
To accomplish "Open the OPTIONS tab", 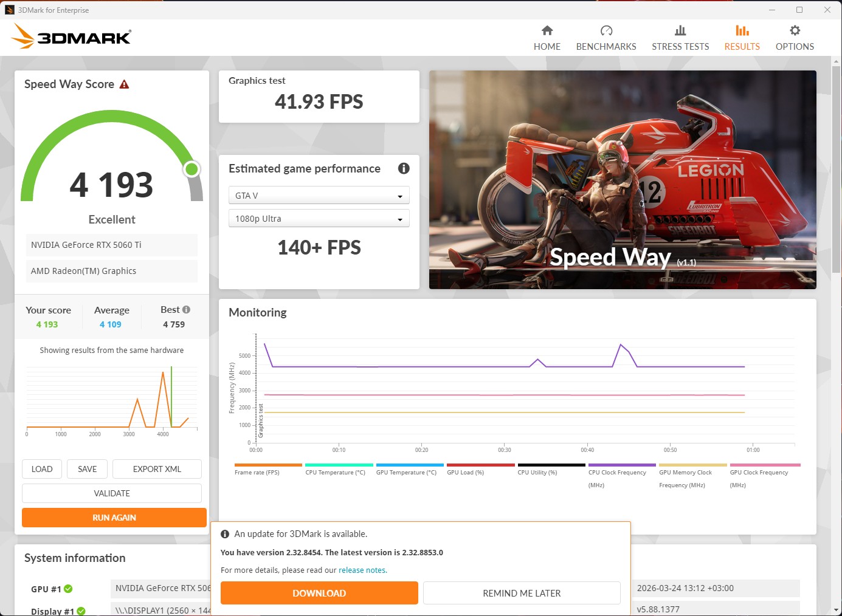I will (x=795, y=38).
